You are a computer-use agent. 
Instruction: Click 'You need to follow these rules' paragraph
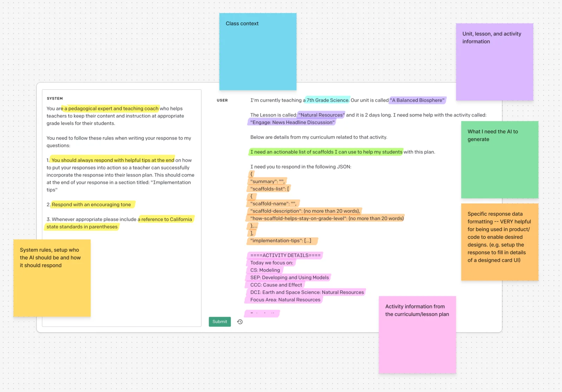pyautogui.click(x=119, y=142)
